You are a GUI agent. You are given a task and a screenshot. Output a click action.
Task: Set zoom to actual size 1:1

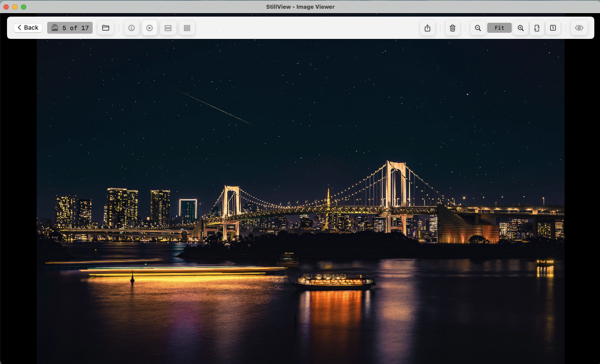click(553, 28)
